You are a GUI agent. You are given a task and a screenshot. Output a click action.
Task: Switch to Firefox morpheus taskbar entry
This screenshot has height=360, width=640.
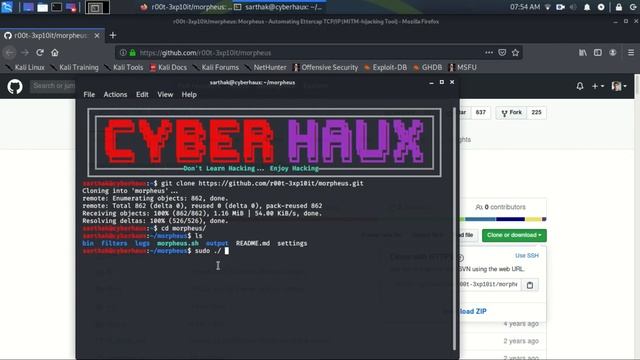(186, 7)
